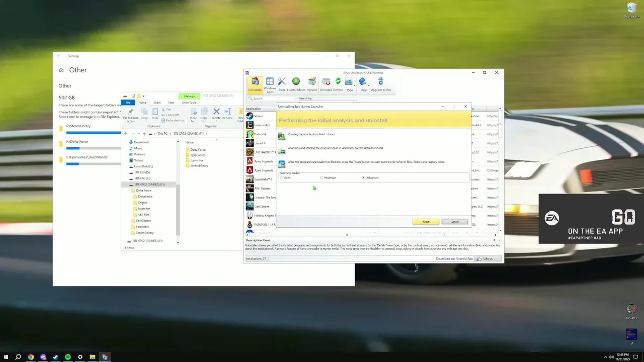Open Revo Uninstaller Options
This screenshot has height=362, width=644.
click(x=312, y=84)
